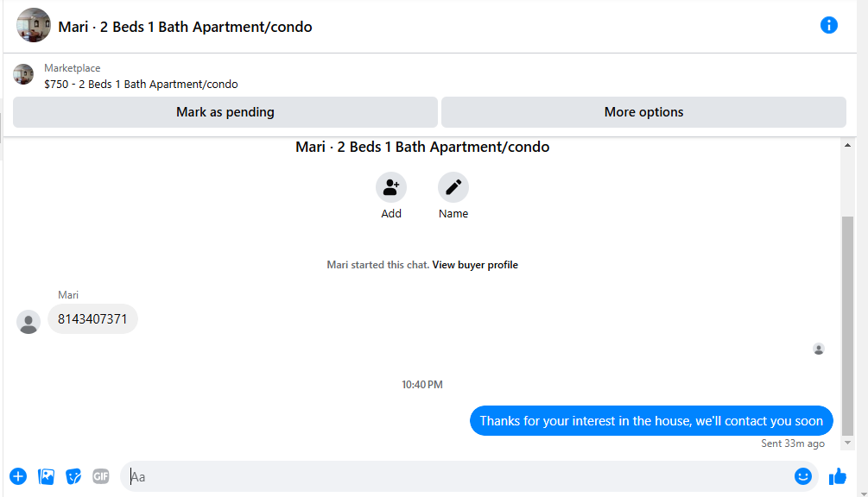Screen dimensions: 868x497
Task: Click the sent message bubble
Action: tap(651, 421)
